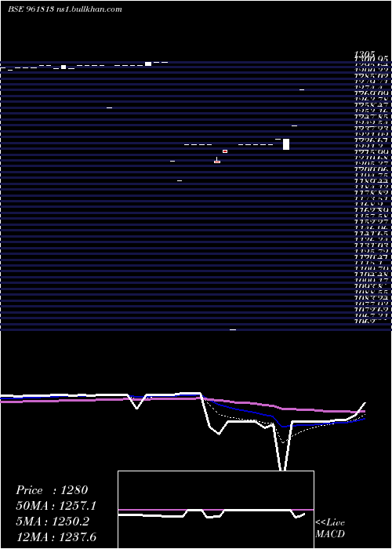Select the 5MA : 1250.2 label

click(53, 522)
